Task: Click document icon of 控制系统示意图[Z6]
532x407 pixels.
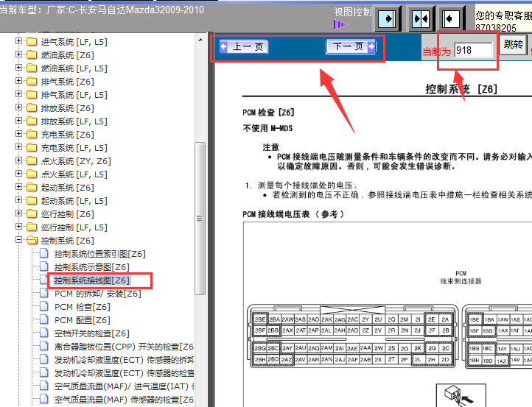Action: click(44, 266)
